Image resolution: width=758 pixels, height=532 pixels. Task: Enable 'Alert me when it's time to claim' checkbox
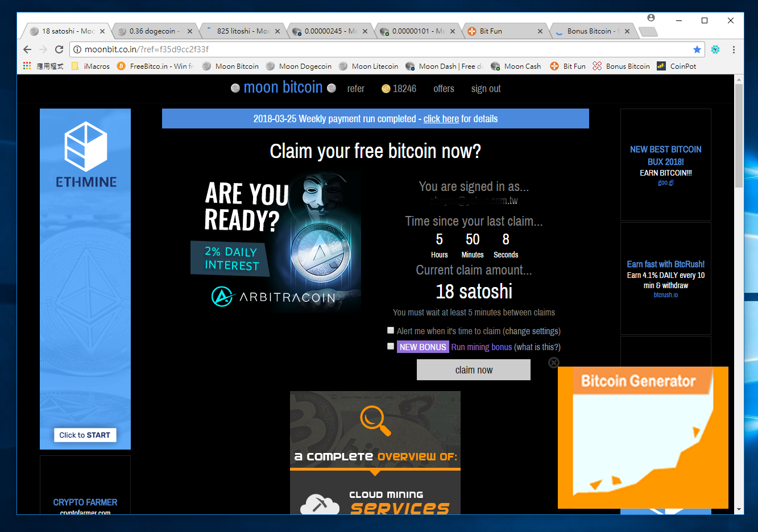391,330
